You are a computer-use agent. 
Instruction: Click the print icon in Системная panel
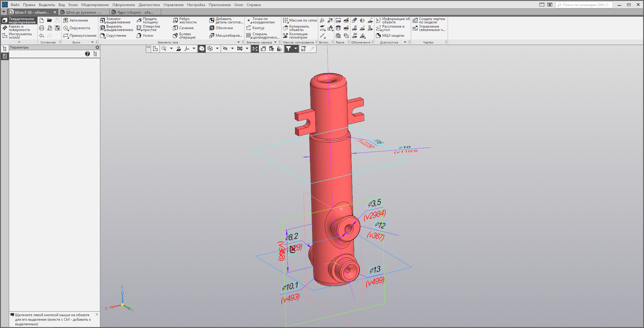coord(42,28)
